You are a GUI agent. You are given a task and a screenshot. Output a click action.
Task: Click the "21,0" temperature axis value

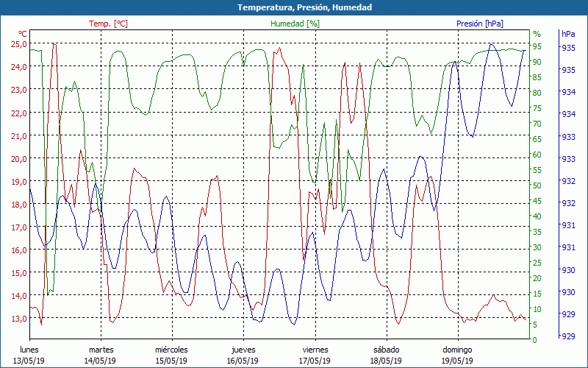click(x=19, y=136)
